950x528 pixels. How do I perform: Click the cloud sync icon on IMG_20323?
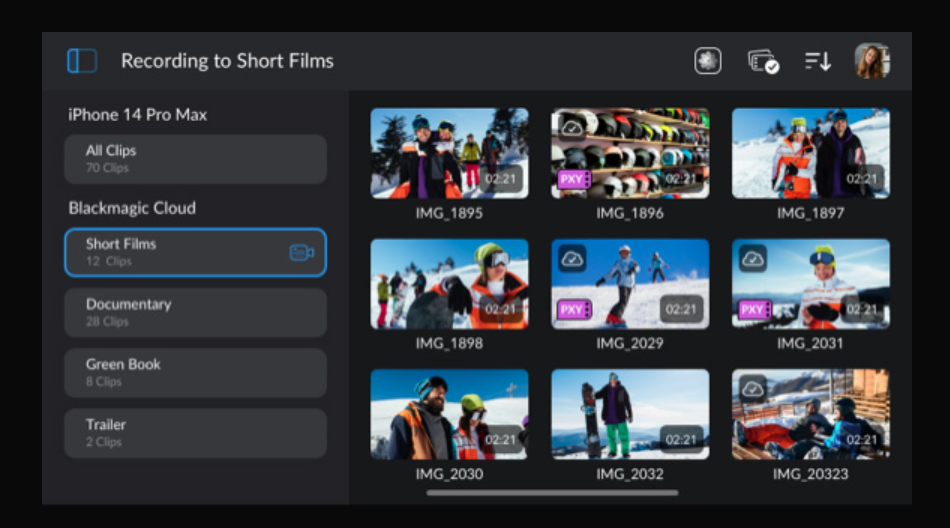[x=753, y=389]
